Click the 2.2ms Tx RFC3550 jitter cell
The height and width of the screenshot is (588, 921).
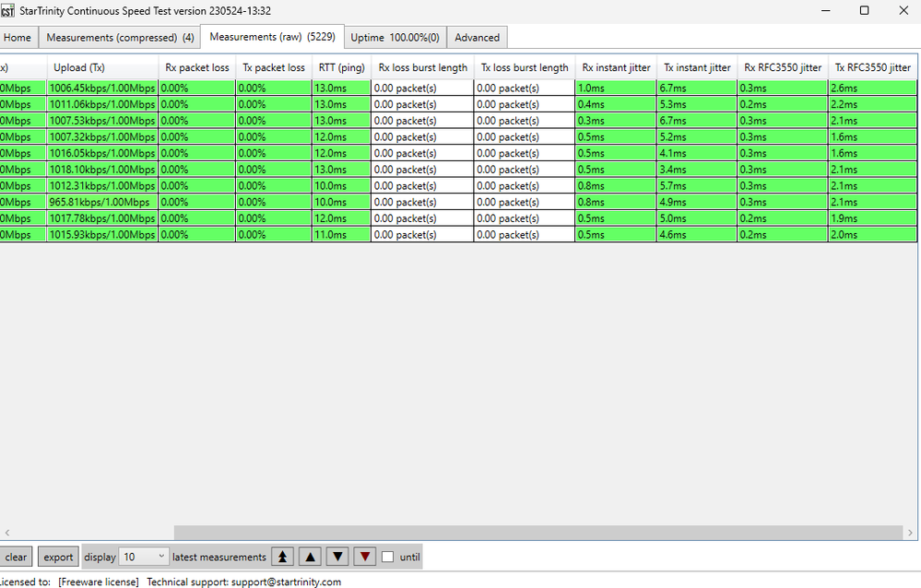click(873, 104)
